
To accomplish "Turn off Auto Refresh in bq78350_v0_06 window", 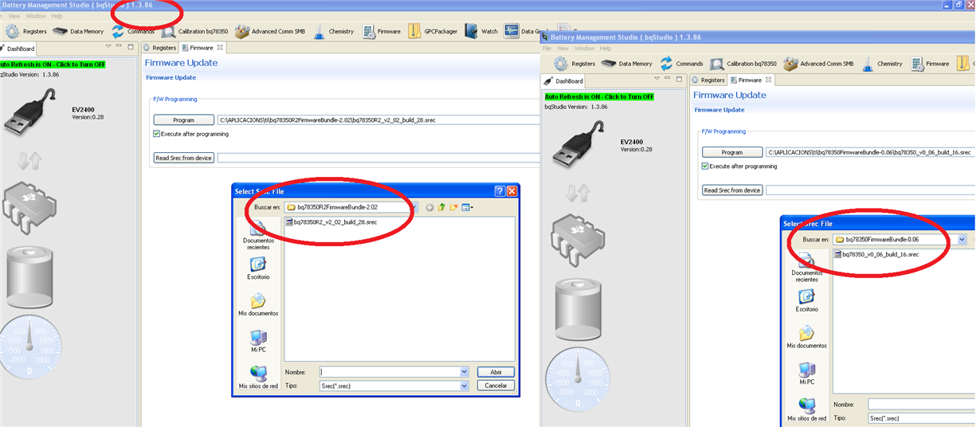I will coord(598,96).
